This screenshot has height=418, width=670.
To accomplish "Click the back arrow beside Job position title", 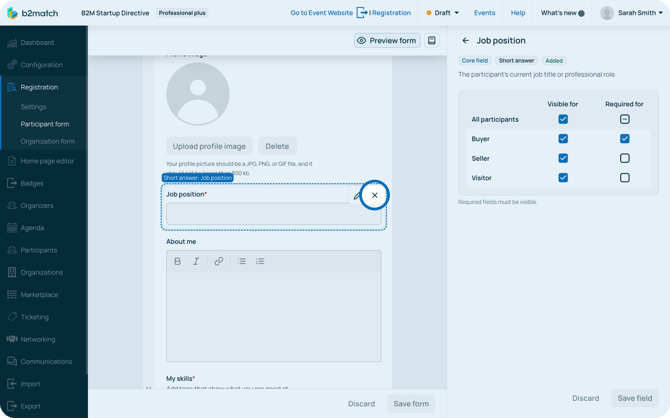I will point(465,41).
